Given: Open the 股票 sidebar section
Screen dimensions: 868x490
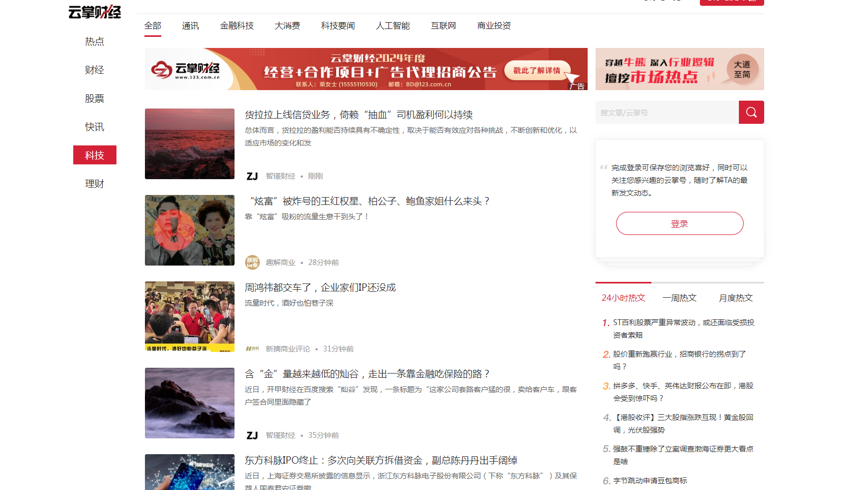Looking at the screenshot, I should [x=95, y=98].
